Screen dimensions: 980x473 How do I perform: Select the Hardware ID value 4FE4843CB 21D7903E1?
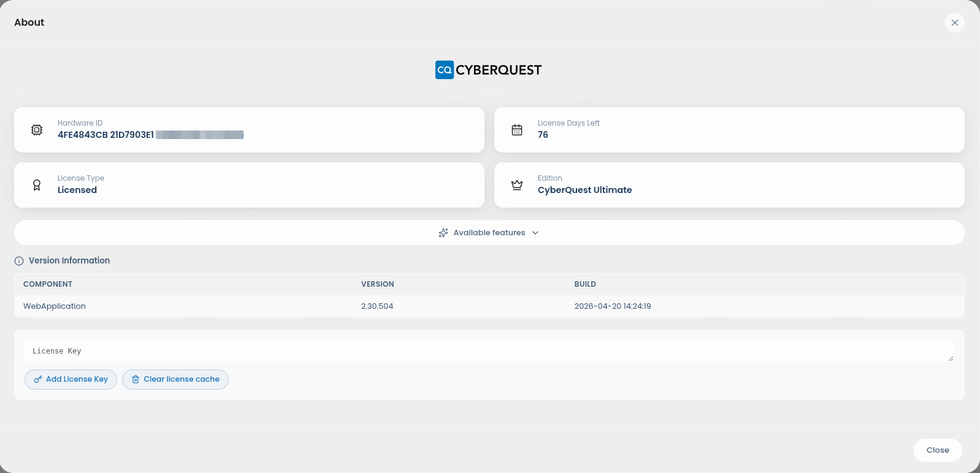point(105,135)
